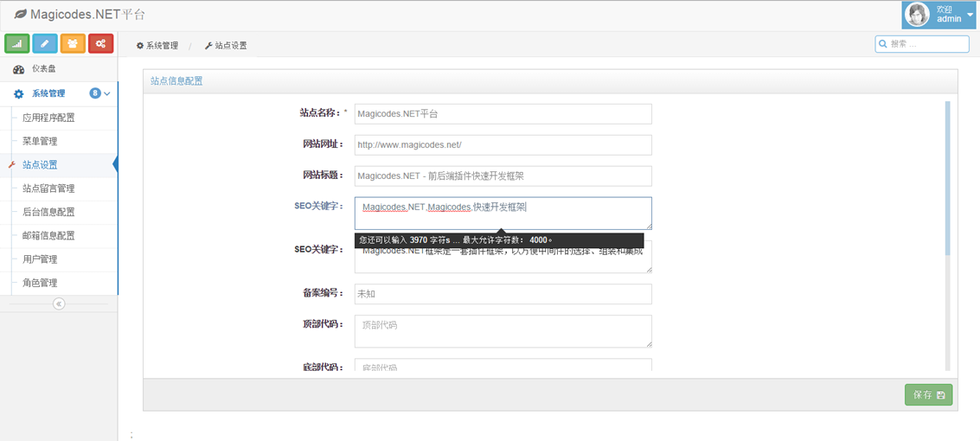The width and height of the screenshot is (980, 441).
Task: Click the first SEO关键字 textarea
Action: point(503,213)
